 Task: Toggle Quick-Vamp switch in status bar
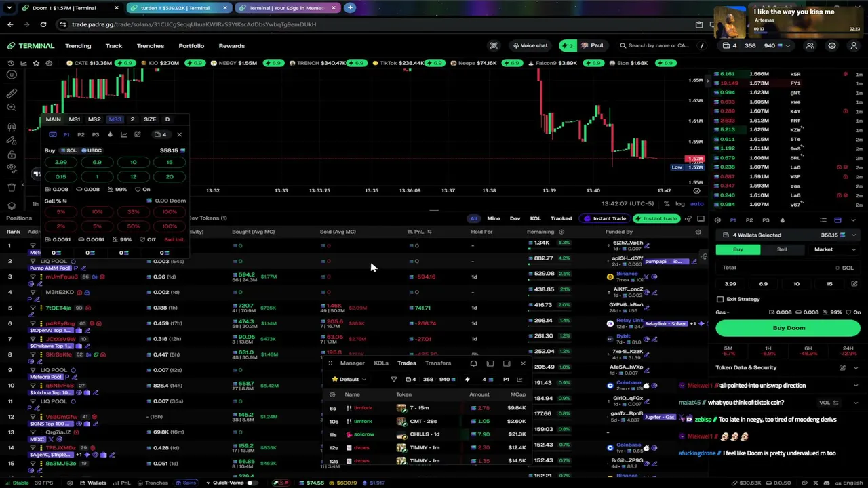251,483
